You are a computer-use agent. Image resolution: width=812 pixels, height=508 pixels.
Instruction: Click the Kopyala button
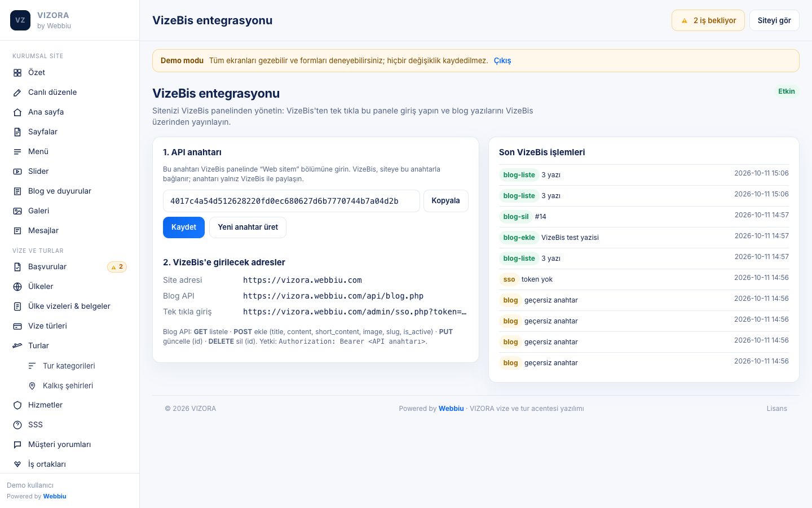point(445,201)
